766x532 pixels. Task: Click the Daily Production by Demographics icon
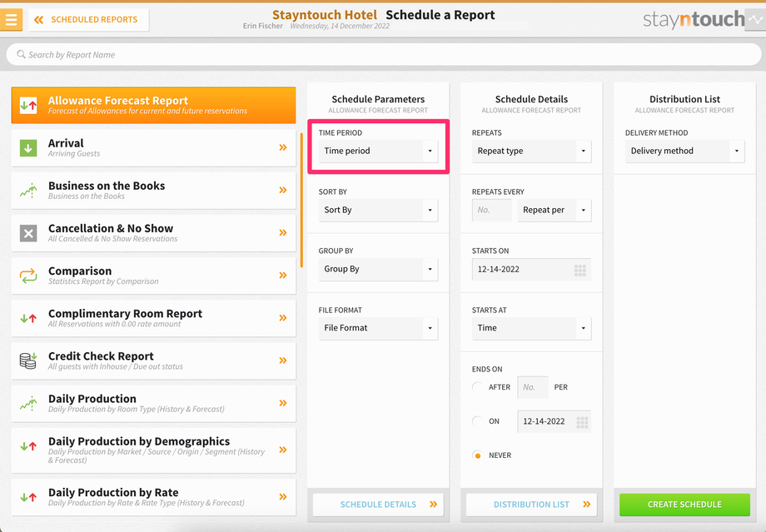click(28, 445)
